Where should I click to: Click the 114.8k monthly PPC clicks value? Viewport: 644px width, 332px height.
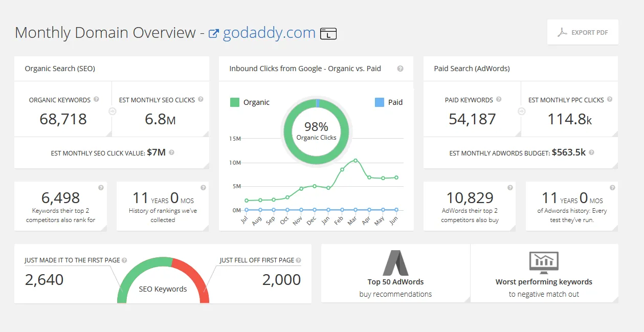tap(570, 119)
